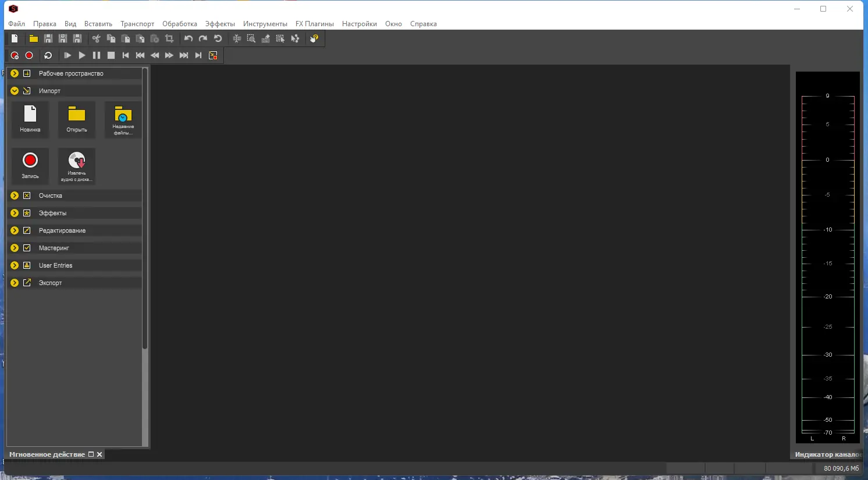
Task: Undo the last action
Action: [188, 38]
